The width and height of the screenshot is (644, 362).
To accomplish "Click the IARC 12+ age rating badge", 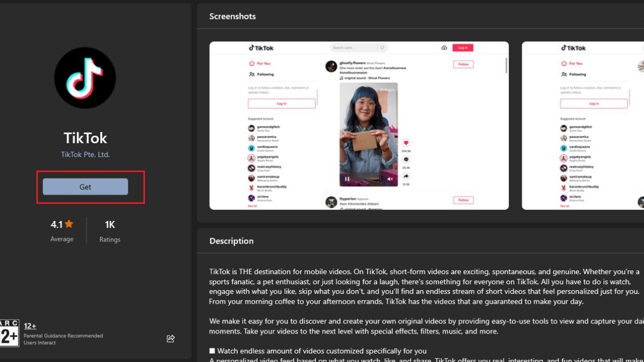I will pyautogui.click(x=9, y=333).
